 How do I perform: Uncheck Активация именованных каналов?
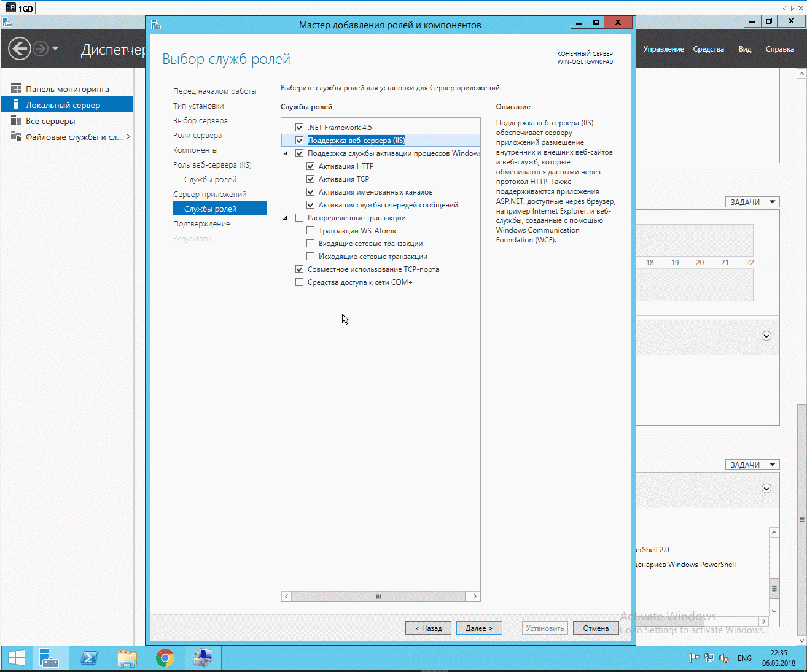pyautogui.click(x=311, y=192)
